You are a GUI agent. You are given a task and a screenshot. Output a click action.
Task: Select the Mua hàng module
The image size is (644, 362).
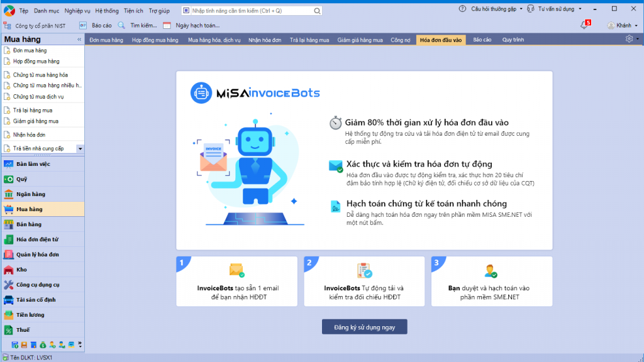(x=43, y=209)
